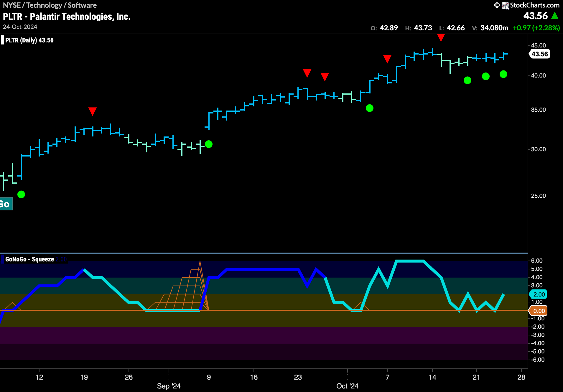Click the topmost red triangle near Oct 14
This screenshot has width=563, height=392.
[x=441, y=38]
